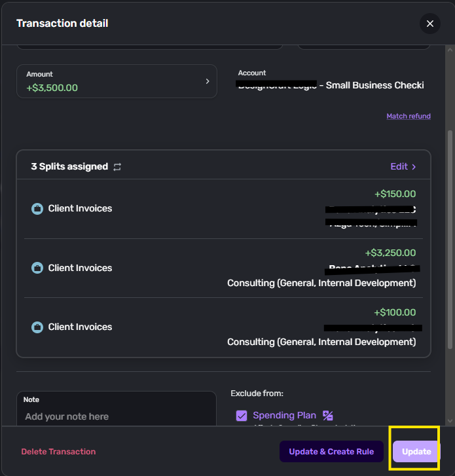This screenshot has width=455, height=476.
Task: Click the second Client Invoices briefcase icon
Action: click(37, 268)
